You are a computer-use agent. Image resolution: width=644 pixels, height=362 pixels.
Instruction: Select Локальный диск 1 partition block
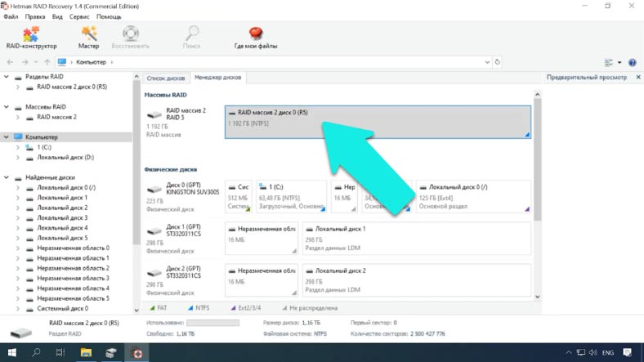click(x=417, y=239)
